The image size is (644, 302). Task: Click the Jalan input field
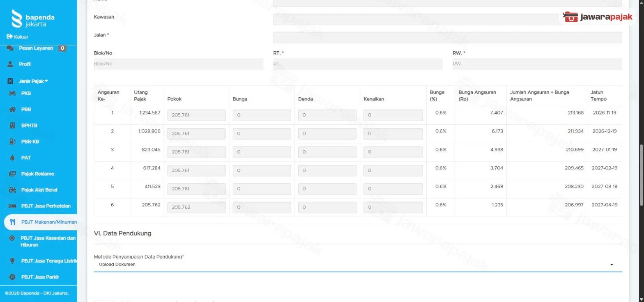[x=447, y=37]
